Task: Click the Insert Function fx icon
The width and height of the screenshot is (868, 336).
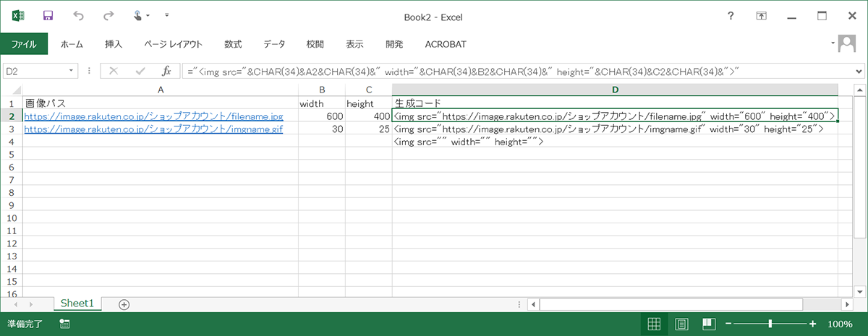Action: tap(166, 71)
